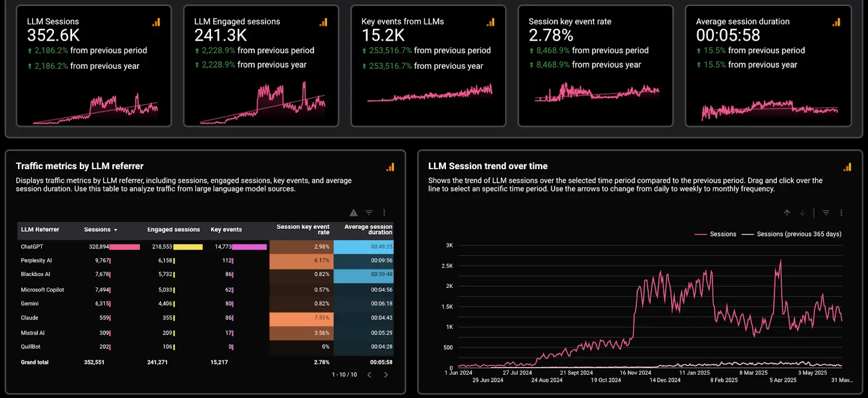Open the analytics icon on Average session duration card

(x=836, y=22)
